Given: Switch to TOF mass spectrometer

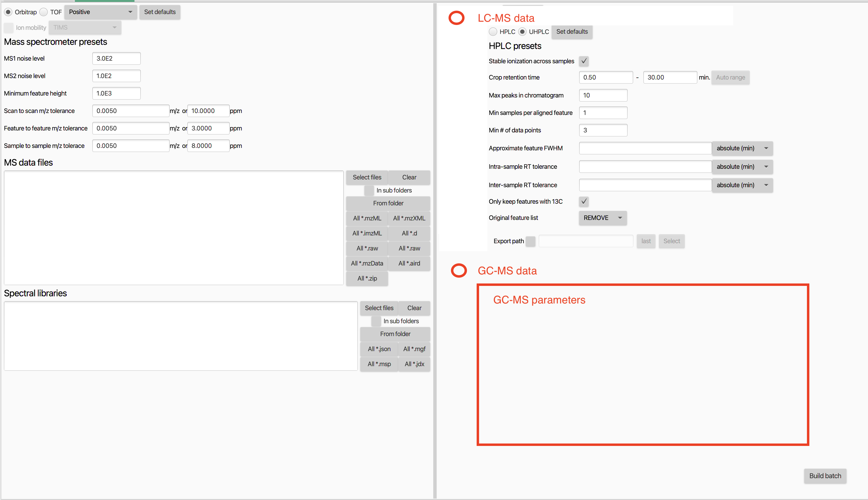Looking at the screenshot, I should click(x=44, y=12).
